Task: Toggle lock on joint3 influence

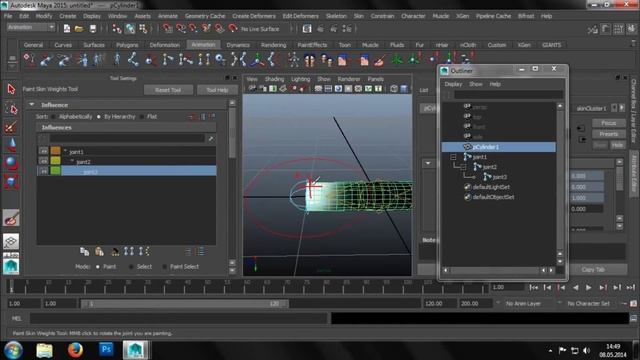Action: tap(43, 171)
